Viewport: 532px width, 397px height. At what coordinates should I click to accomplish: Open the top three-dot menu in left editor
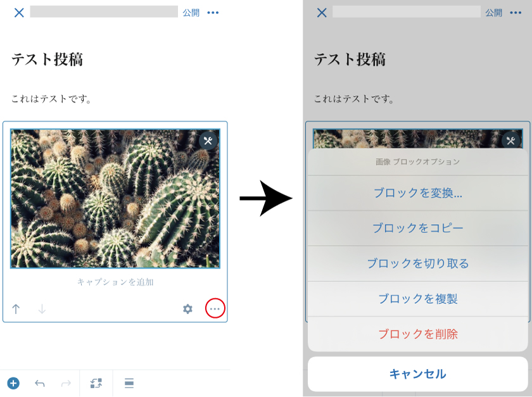[213, 13]
